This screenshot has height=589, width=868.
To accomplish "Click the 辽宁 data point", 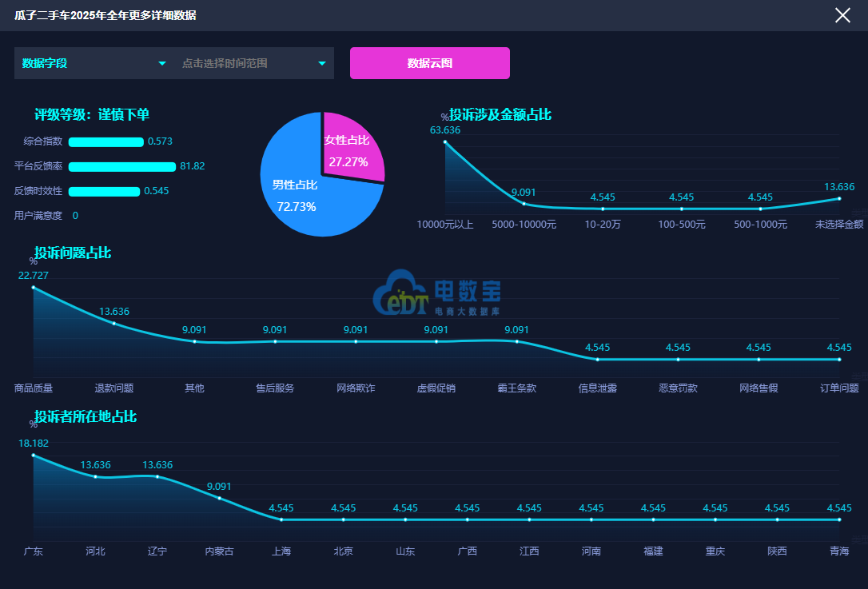I will [x=157, y=476].
